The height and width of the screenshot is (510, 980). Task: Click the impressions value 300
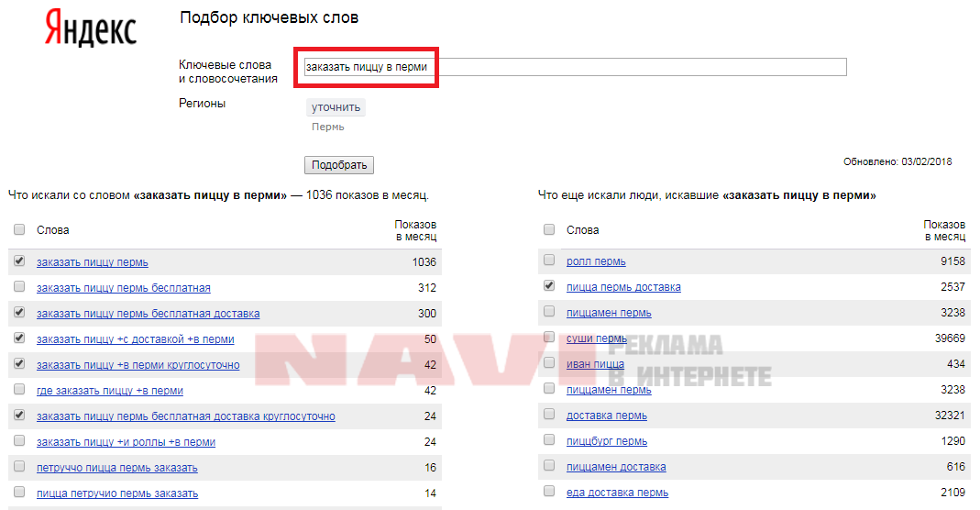(x=427, y=313)
